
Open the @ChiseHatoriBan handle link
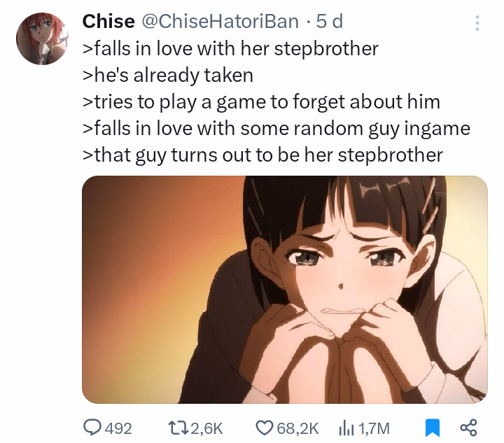pyautogui.click(x=220, y=22)
